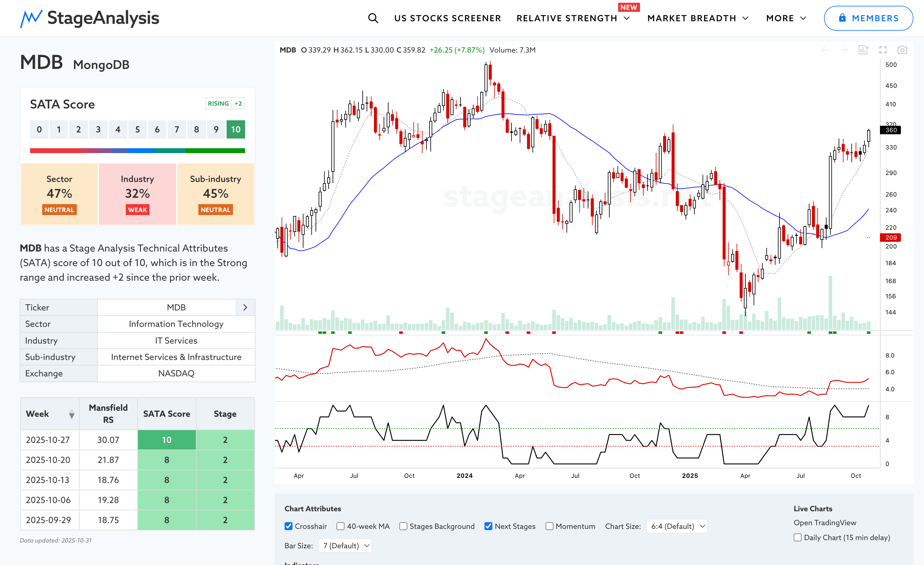Open the US Stocks Screener page

[x=447, y=18]
